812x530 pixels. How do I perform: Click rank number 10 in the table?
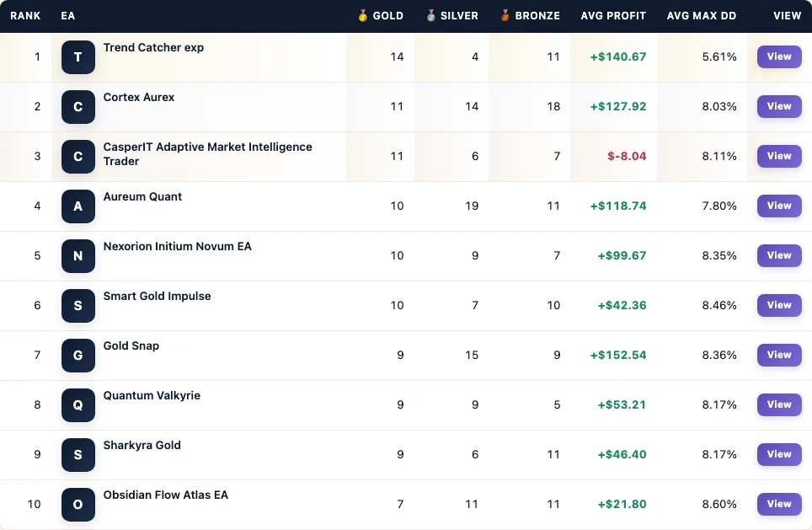coord(35,505)
